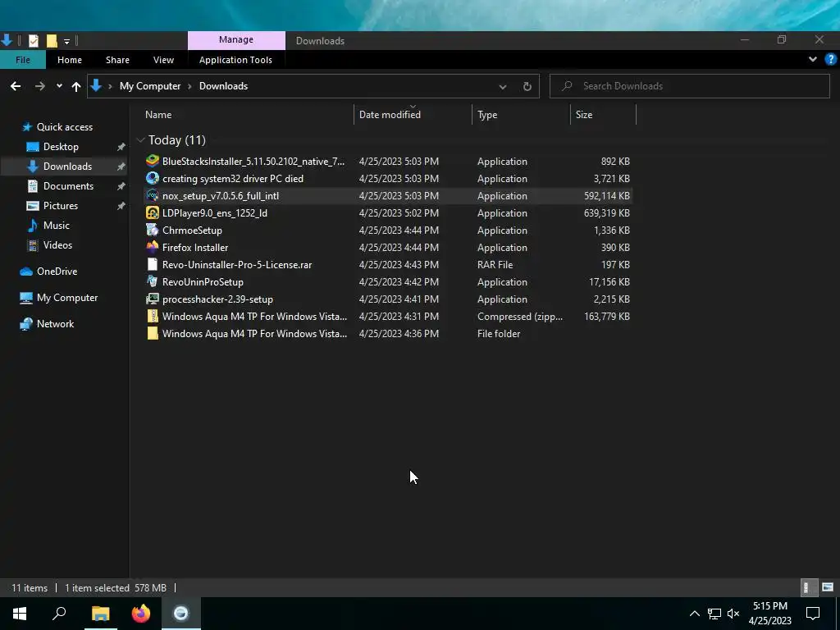
Task: Click the Search Downloads box
Action: coord(690,86)
